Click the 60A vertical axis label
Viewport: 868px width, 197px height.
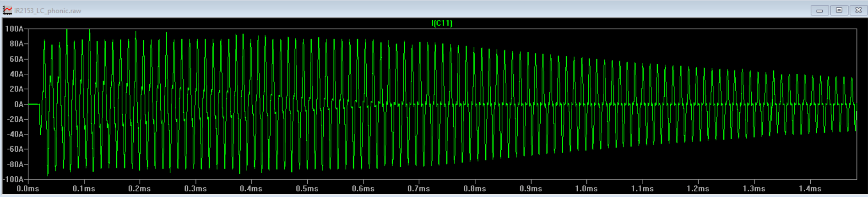click(x=16, y=59)
